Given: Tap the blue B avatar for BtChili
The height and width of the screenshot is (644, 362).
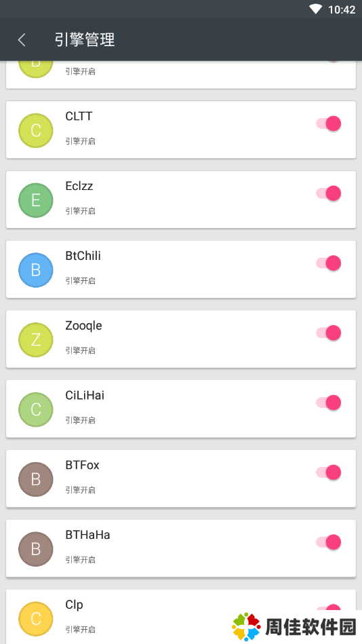Looking at the screenshot, I should [36, 270].
